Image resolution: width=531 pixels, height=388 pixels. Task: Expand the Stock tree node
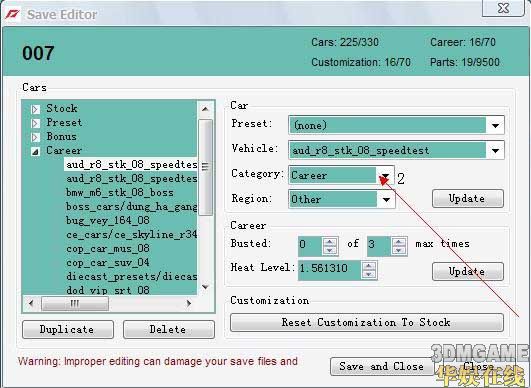(x=35, y=109)
